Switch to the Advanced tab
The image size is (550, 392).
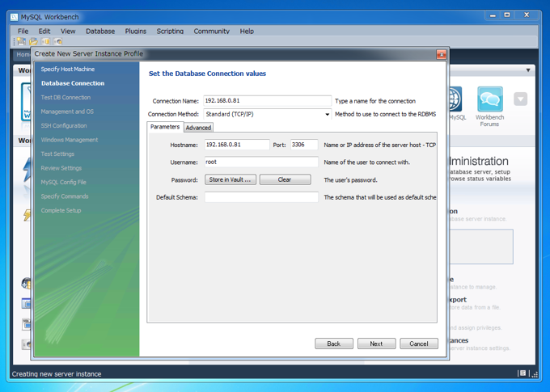[198, 128]
